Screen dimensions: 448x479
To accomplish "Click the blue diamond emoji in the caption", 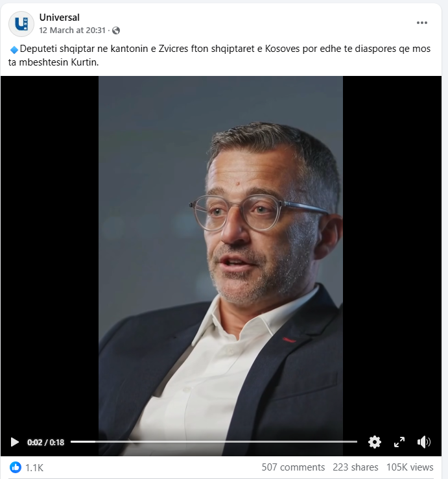I will pyautogui.click(x=14, y=49).
